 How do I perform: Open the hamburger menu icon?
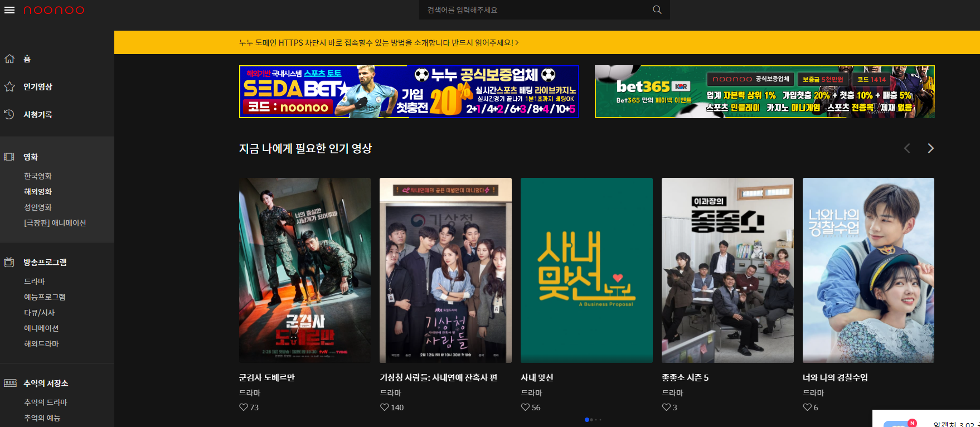(x=9, y=10)
